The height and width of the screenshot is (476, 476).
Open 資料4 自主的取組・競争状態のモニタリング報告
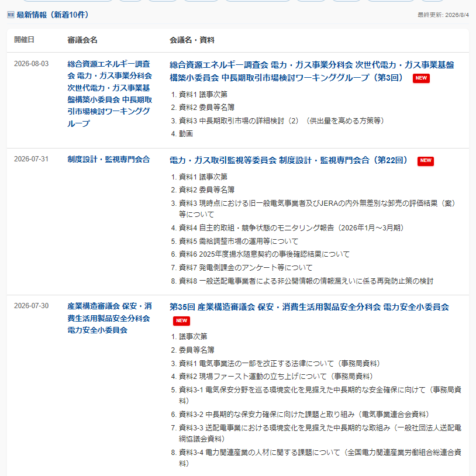pyautogui.click(x=291, y=228)
